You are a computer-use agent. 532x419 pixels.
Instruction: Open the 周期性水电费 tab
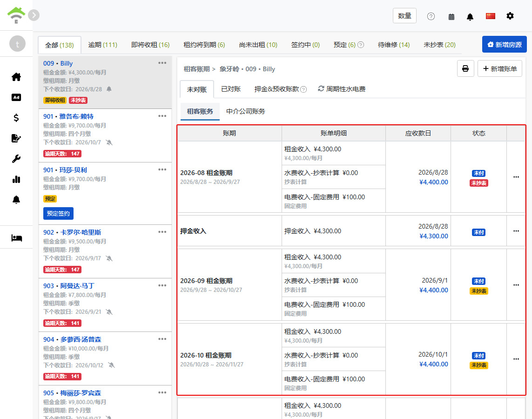click(342, 89)
